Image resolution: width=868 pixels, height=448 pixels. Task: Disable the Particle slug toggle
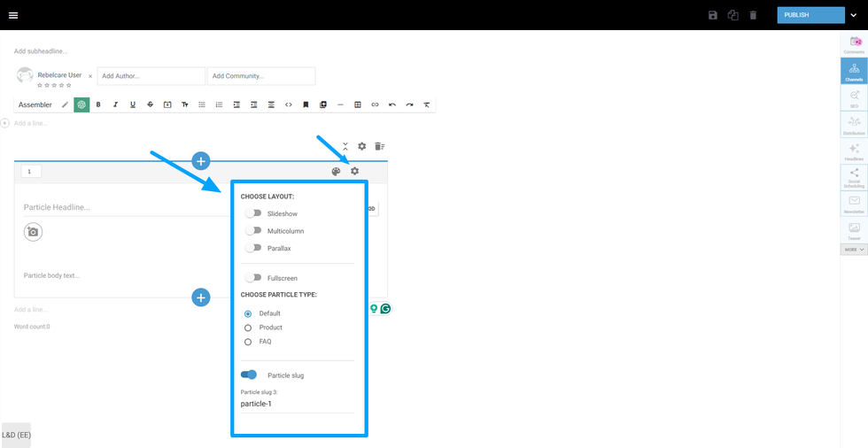(x=249, y=375)
